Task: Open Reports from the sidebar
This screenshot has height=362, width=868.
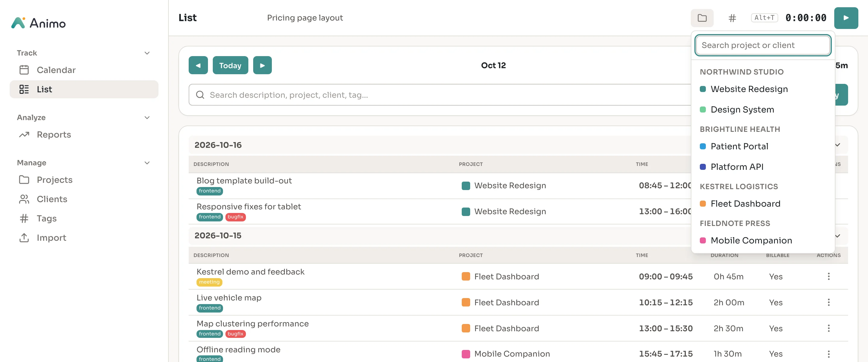Action: [x=84, y=135]
